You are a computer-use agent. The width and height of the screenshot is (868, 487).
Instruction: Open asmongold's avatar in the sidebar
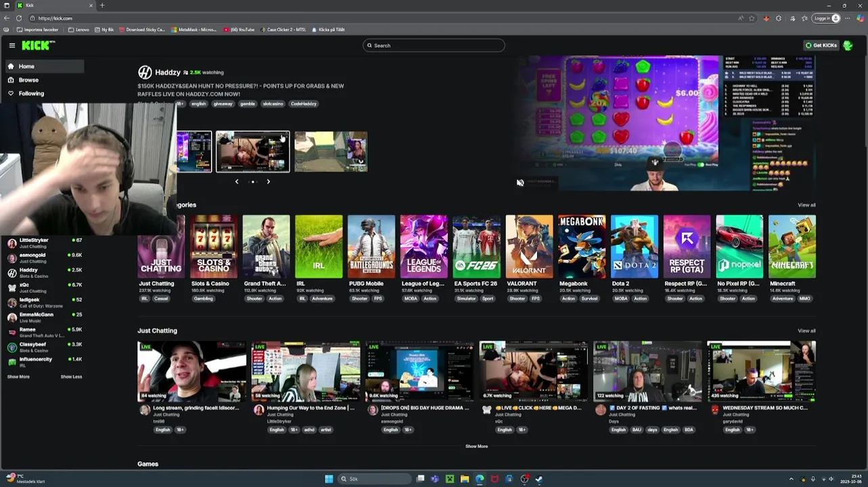point(12,258)
